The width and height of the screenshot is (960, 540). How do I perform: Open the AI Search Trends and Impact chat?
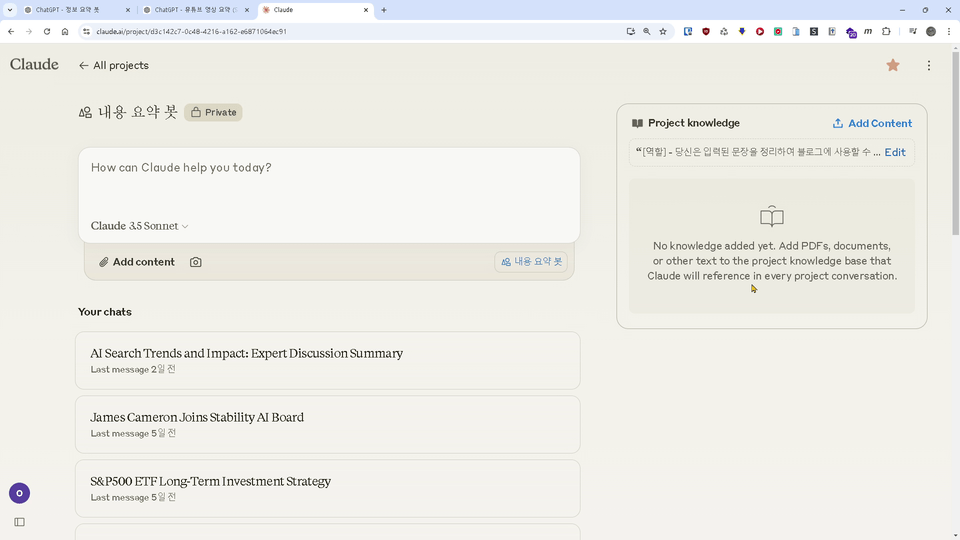328,361
